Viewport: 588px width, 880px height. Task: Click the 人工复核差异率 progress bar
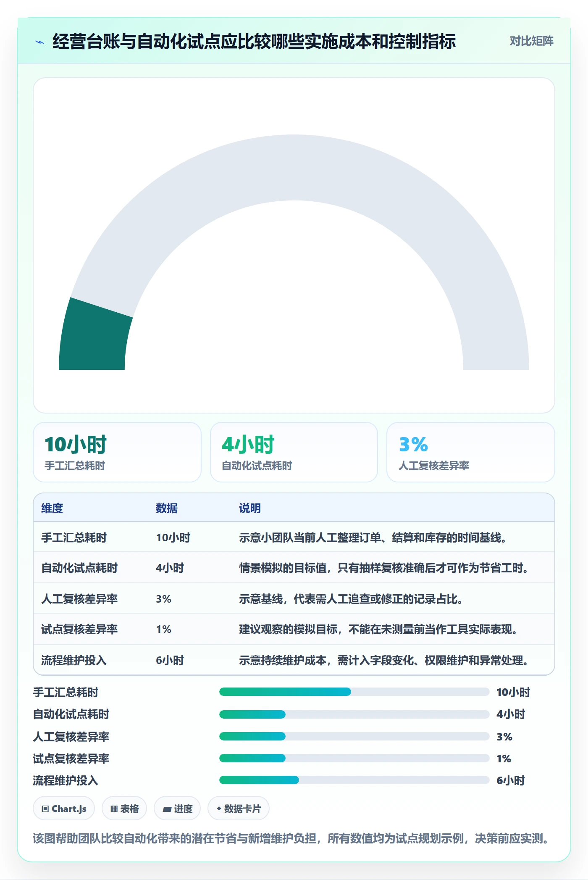(354, 736)
